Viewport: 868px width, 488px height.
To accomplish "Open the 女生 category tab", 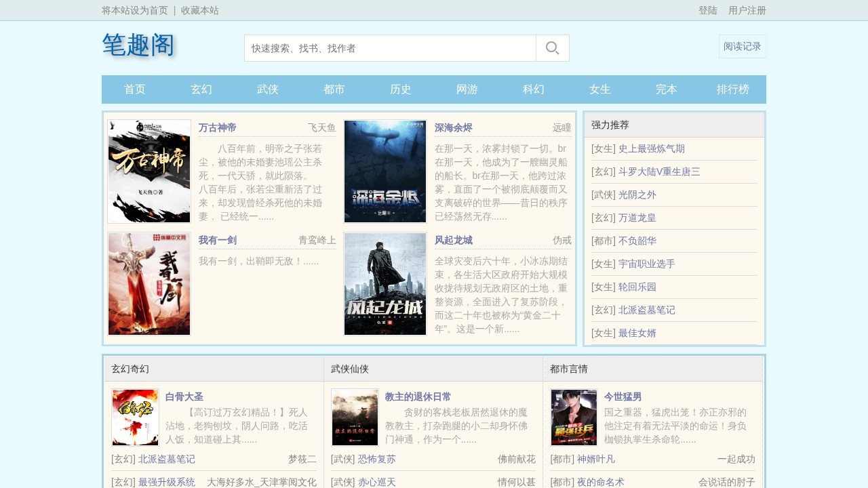I will tap(600, 89).
